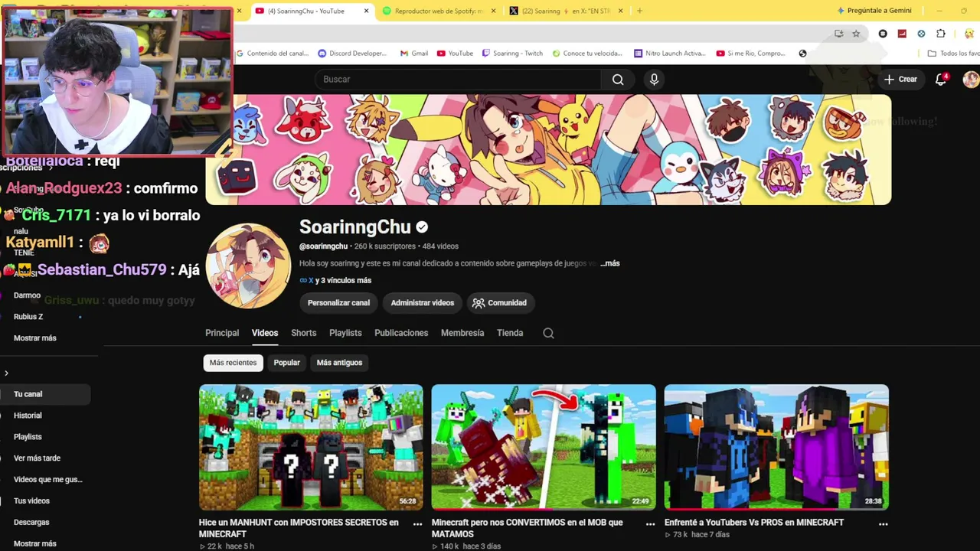The width and height of the screenshot is (980, 551).
Task: Bookmark this page with the star icon
Action: coord(856,34)
